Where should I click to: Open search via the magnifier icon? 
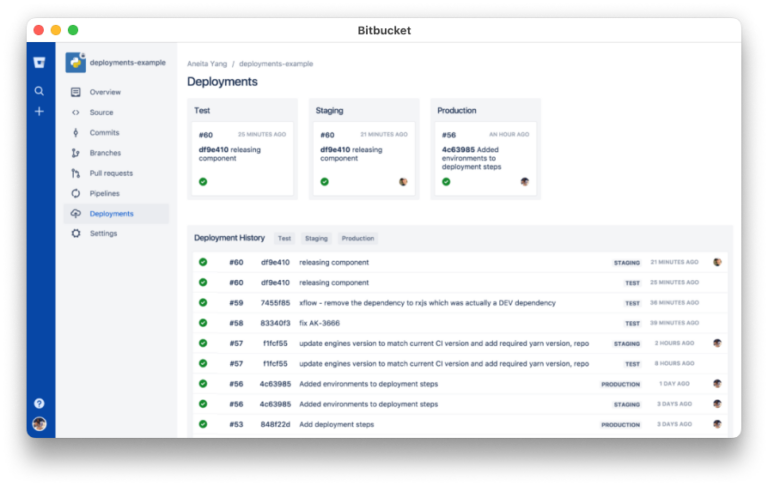click(x=39, y=91)
